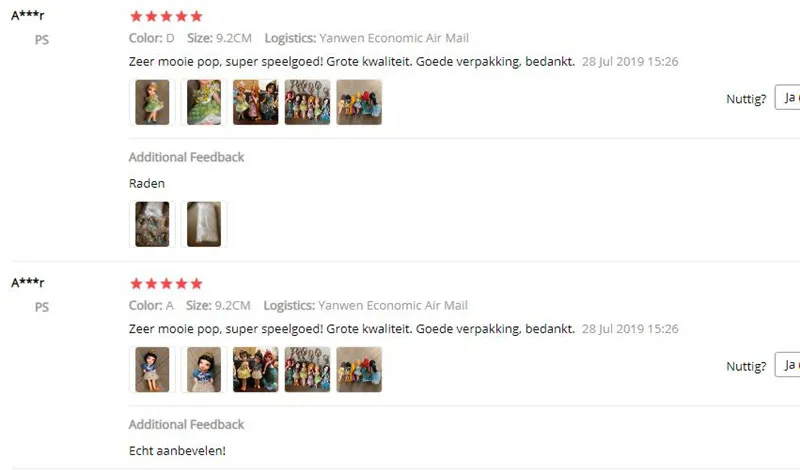
Task: Open first additional feedback photo under Raden
Action: pos(152,224)
